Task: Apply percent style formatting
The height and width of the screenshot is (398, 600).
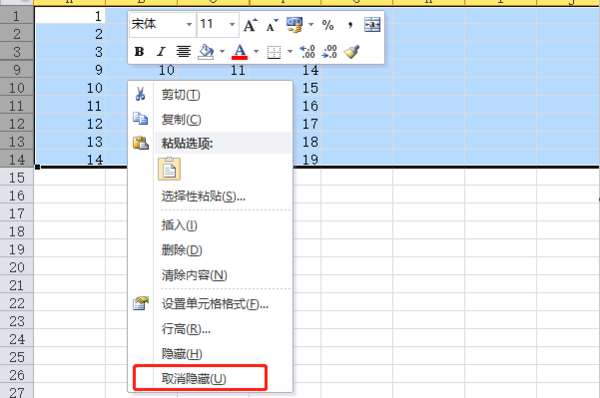Action: click(x=328, y=26)
